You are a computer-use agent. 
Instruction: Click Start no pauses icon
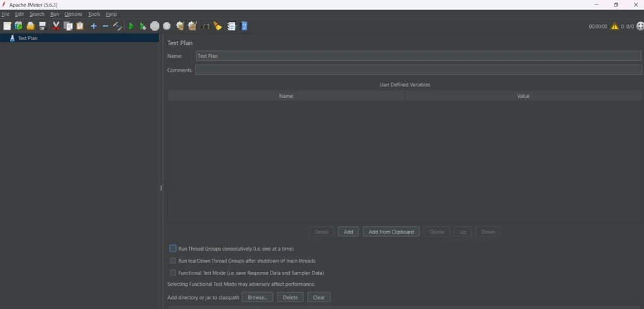143,26
